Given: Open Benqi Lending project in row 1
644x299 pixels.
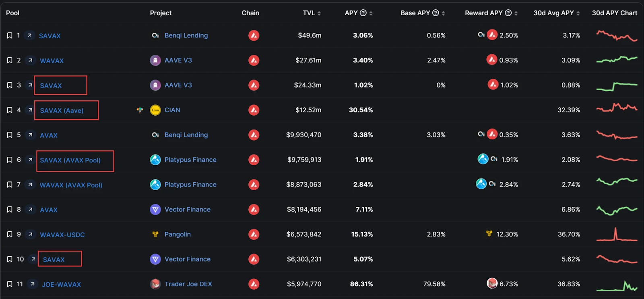Looking at the screenshot, I should point(186,35).
